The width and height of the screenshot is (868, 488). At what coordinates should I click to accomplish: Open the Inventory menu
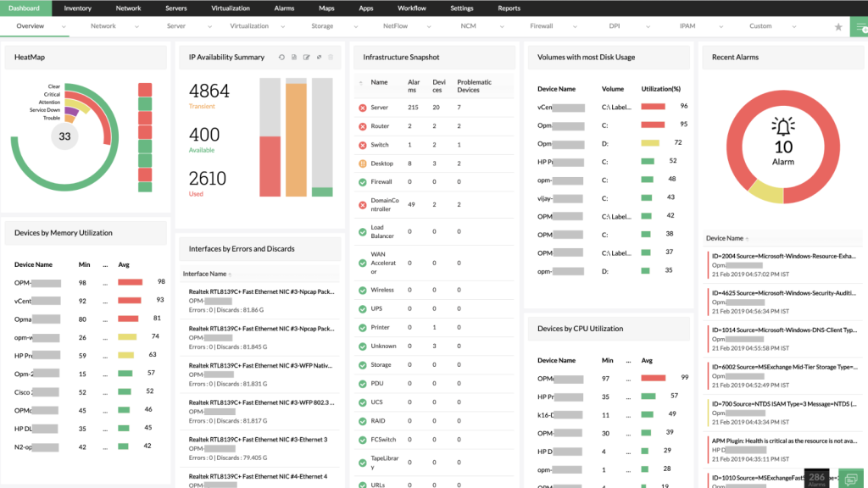77,8
